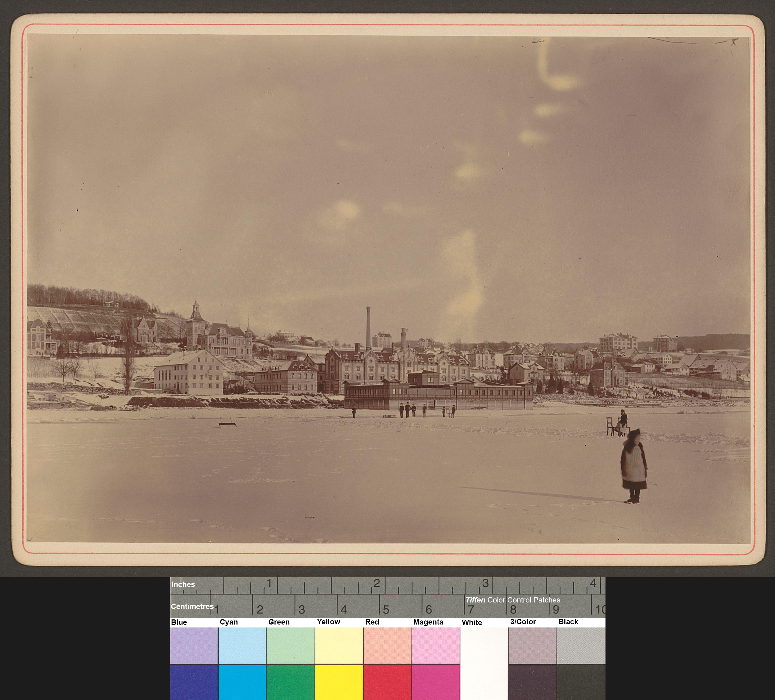Image resolution: width=775 pixels, height=700 pixels.
Task: Click the "Cyan" patch label
Action: [x=229, y=622]
